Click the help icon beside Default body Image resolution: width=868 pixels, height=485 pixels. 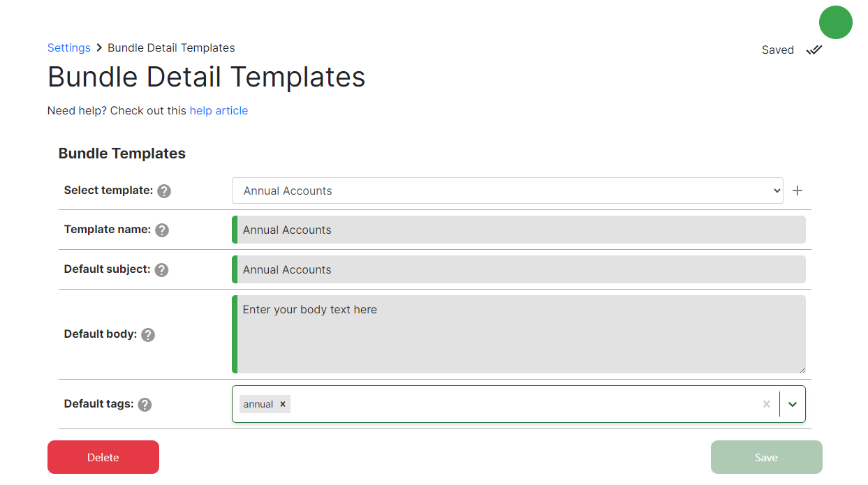[x=148, y=335]
